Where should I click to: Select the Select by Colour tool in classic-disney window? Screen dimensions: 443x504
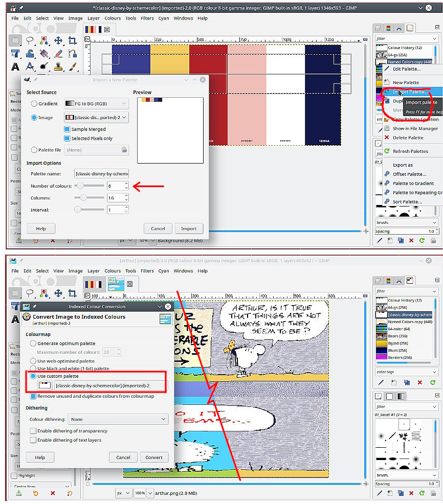44,40
